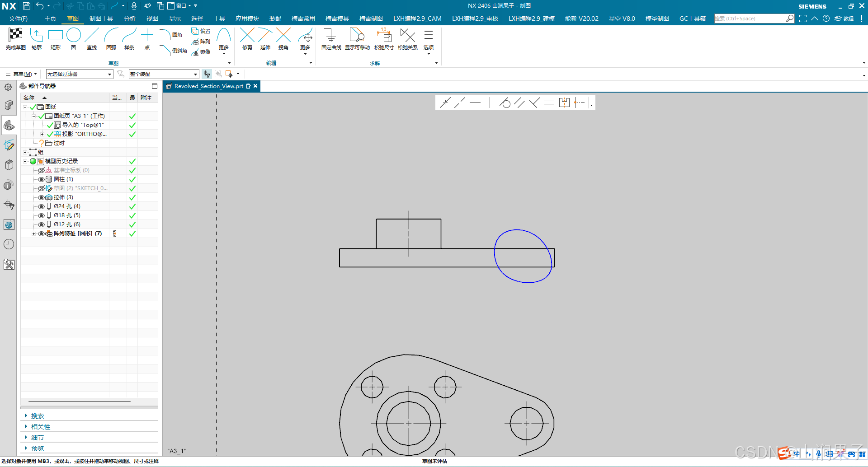Expand the 预览 panel section

click(x=26, y=448)
